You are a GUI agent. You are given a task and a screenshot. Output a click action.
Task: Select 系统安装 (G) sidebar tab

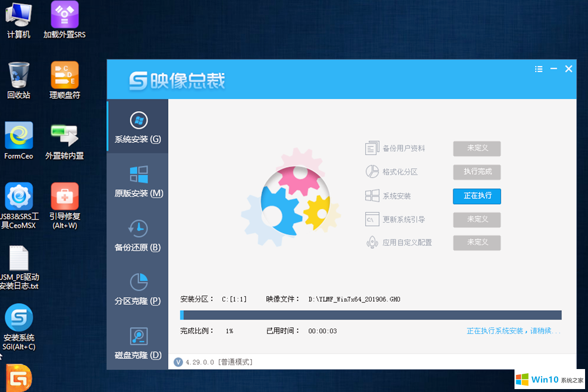click(138, 127)
